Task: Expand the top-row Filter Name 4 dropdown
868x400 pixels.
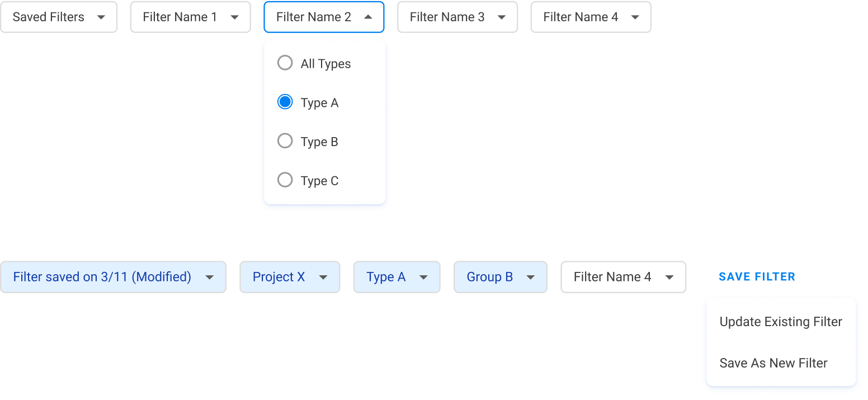Action: tap(591, 17)
